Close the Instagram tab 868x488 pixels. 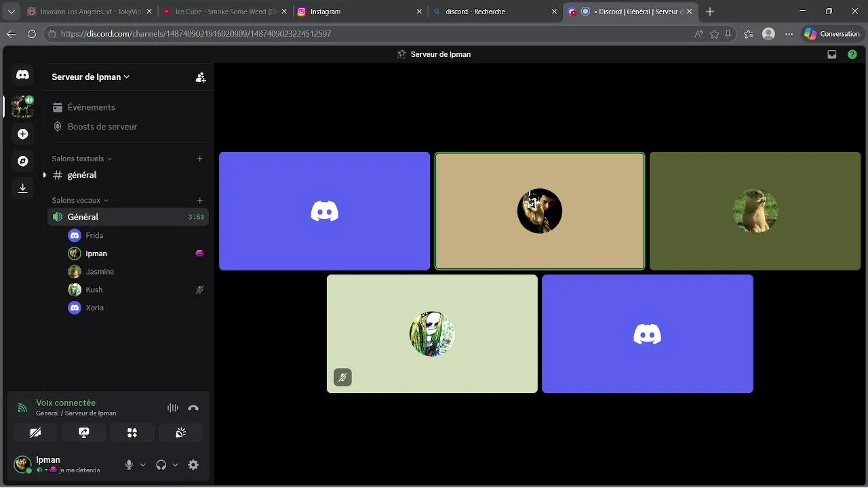pos(419,12)
